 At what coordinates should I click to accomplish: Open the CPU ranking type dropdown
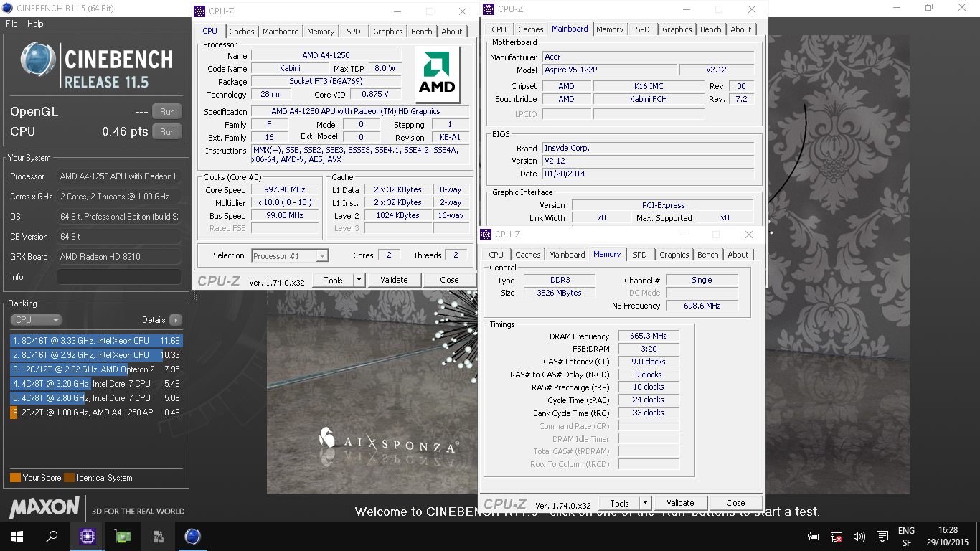coord(36,320)
